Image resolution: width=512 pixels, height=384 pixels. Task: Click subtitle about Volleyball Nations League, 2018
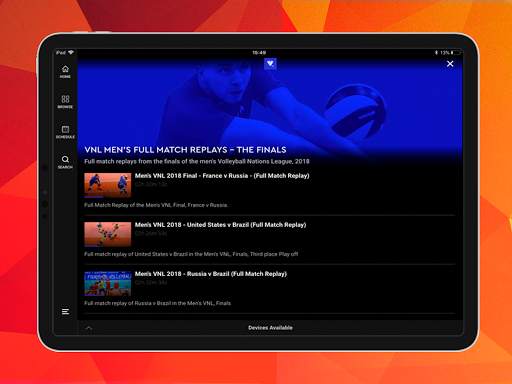pyautogui.click(x=197, y=161)
